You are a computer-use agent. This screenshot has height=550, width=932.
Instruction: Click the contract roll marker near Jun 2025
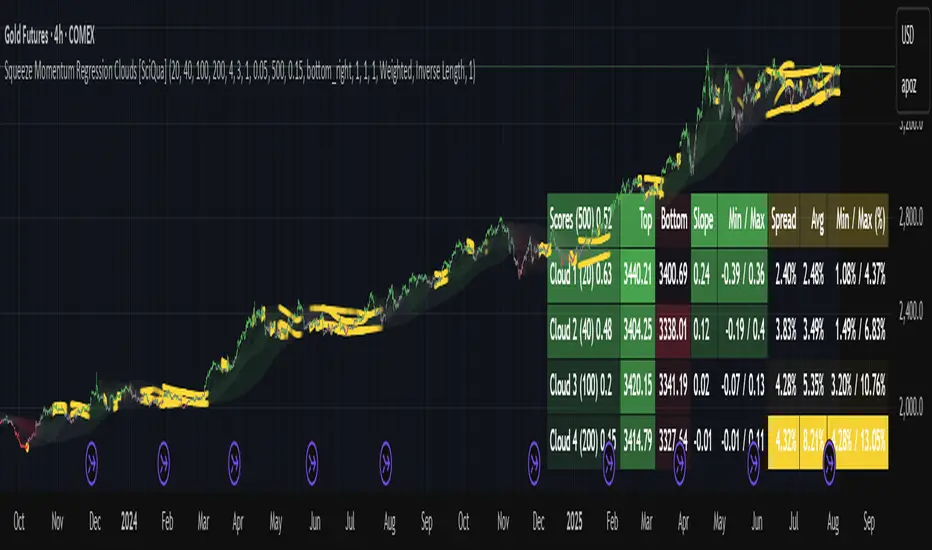point(753,463)
